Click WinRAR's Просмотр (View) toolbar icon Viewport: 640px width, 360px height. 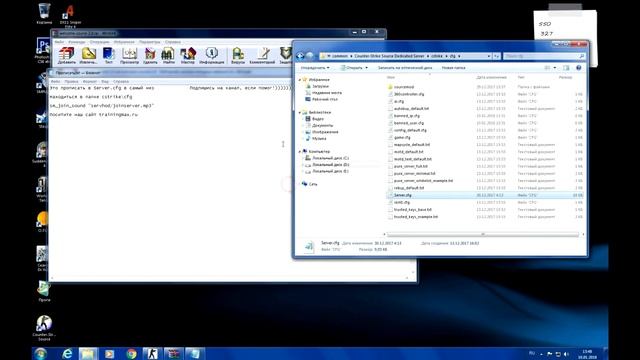129,55
